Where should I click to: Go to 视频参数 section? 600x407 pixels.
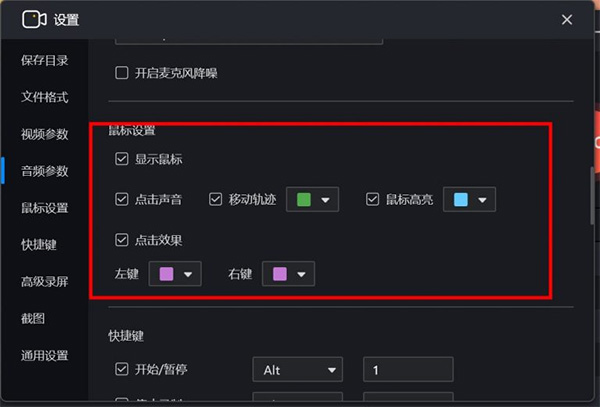[44, 134]
